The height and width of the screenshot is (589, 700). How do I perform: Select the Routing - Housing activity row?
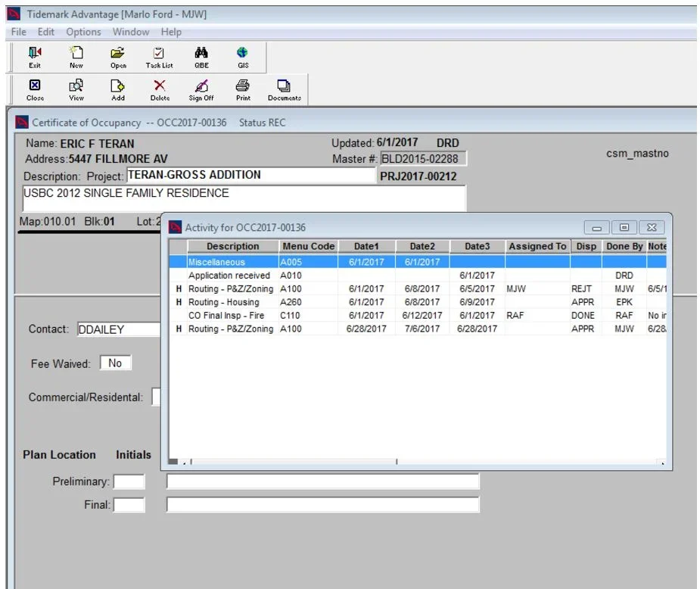click(x=418, y=302)
